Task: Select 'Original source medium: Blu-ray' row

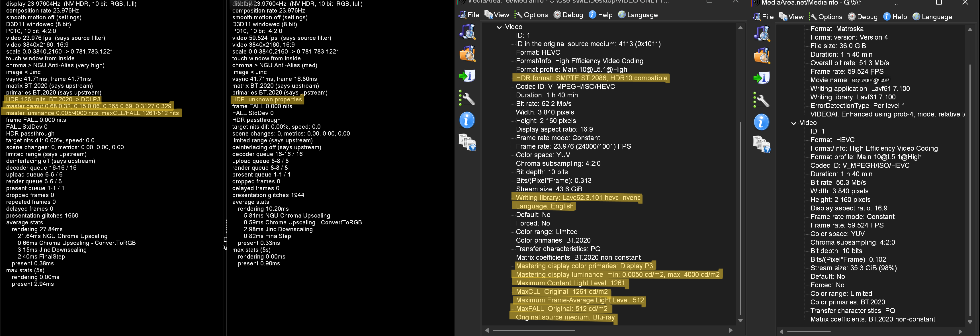Action: [x=565, y=317]
